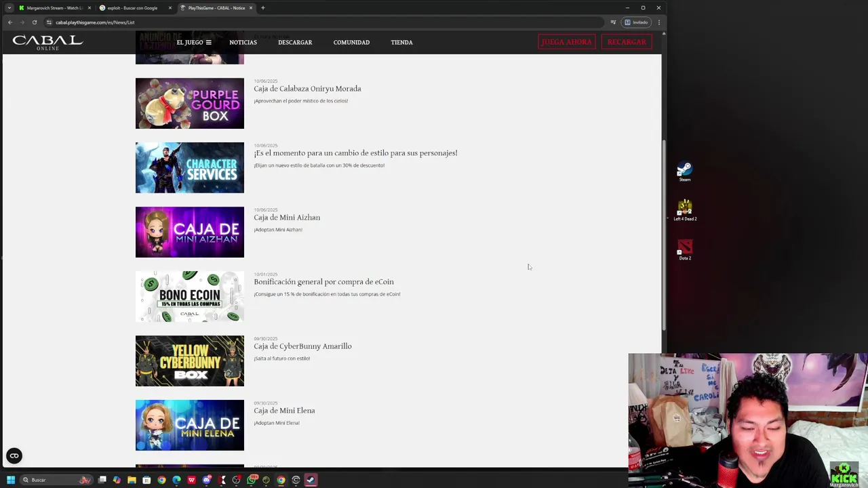
Task: Open 'Caja de Mini Elena' title link
Action: coord(284,411)
